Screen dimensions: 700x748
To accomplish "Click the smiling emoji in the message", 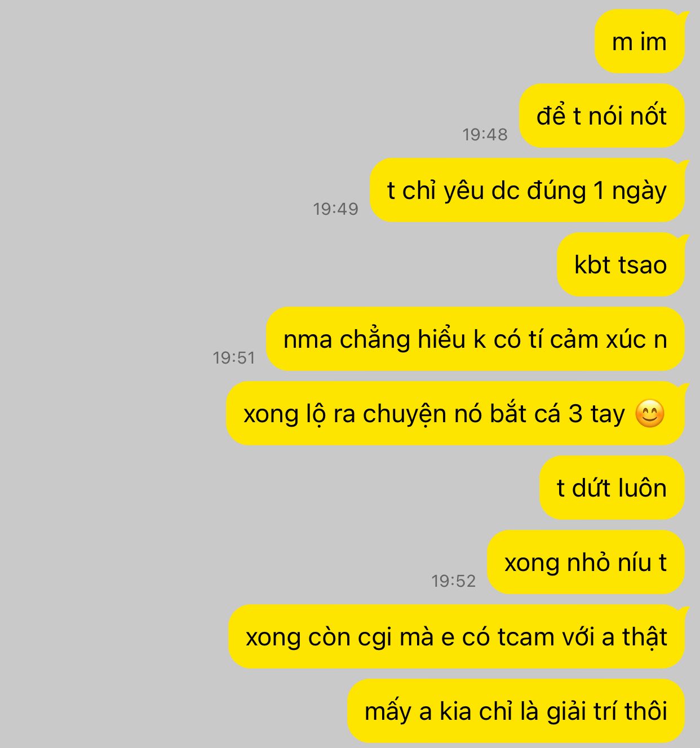I will tap(650, 414).
